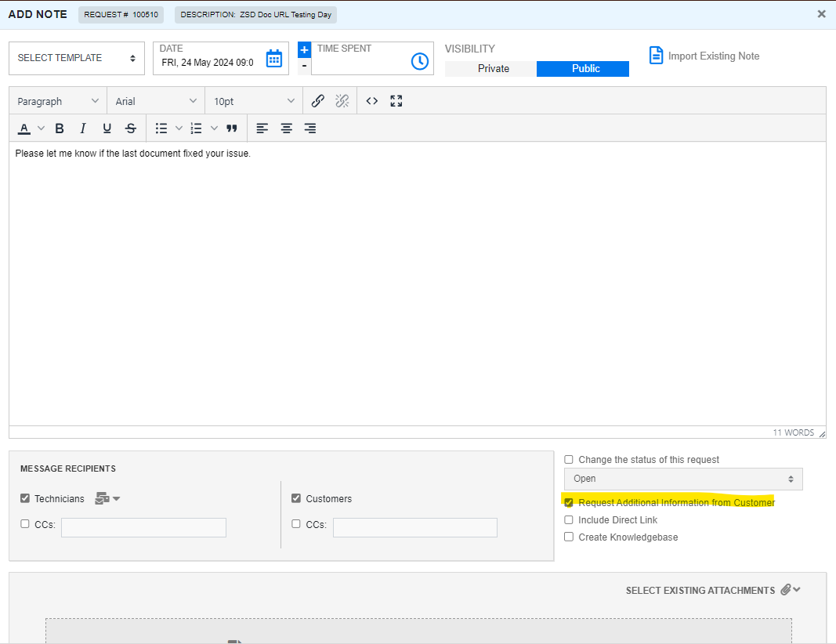
Task: Click the Request # 100510 badge
Action: [x=121, y=14]
